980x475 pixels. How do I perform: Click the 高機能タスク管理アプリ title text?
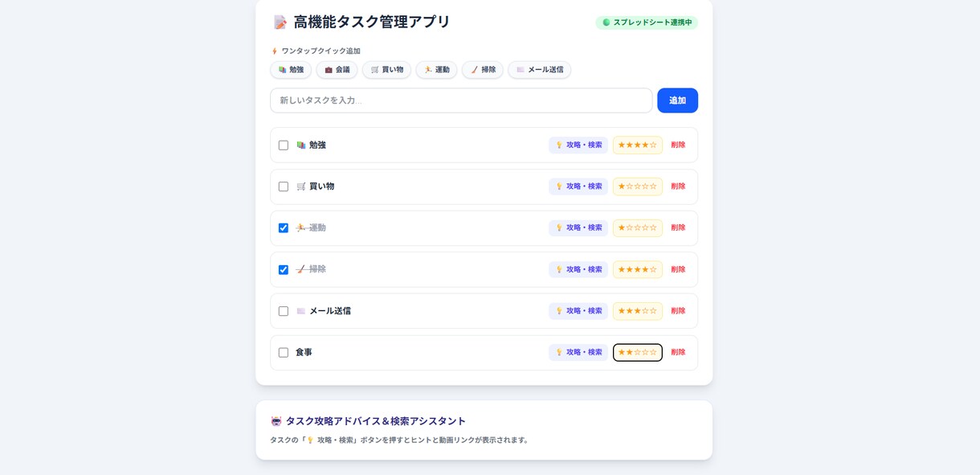[x=372, y=23]
